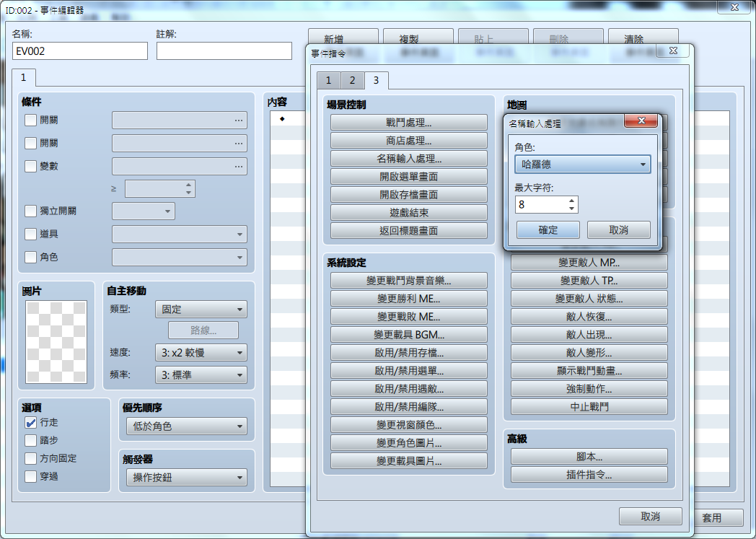This screenshot has width=756, height=539.
Task: Click the 變更載具圖片 command
Action: click(409, 461)
